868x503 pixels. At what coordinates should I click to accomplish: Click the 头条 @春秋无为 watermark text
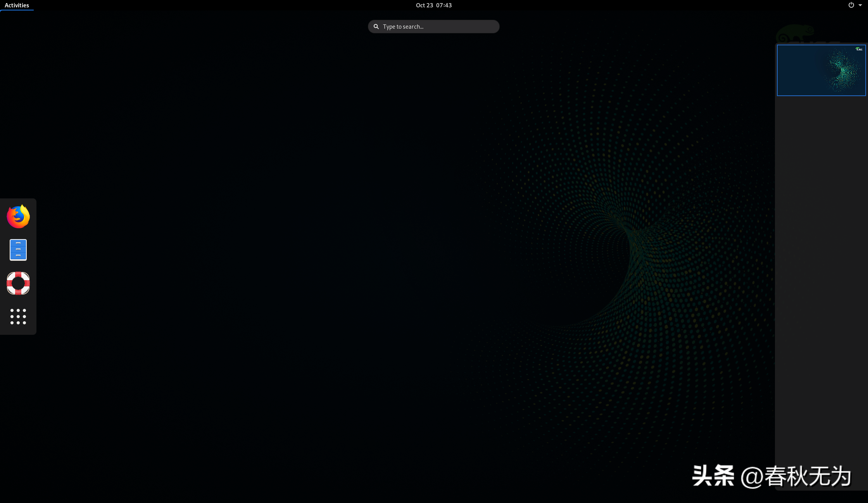click(x=771, y=476)
